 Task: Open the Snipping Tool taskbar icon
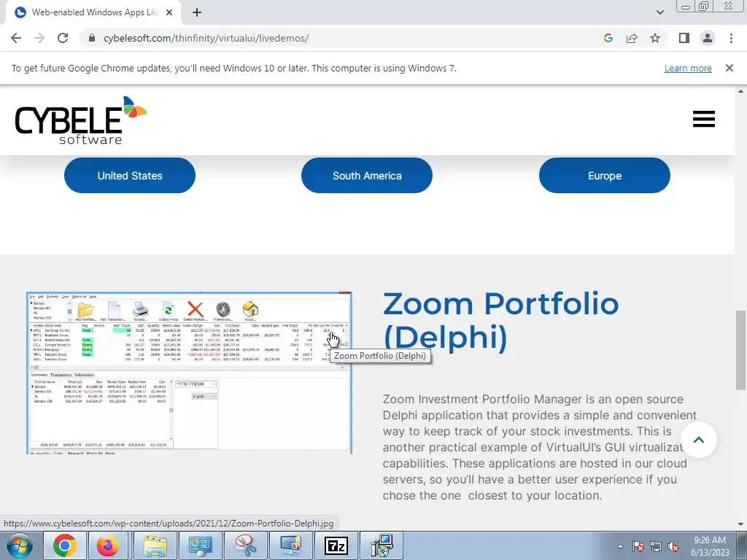tap(245, 545)
